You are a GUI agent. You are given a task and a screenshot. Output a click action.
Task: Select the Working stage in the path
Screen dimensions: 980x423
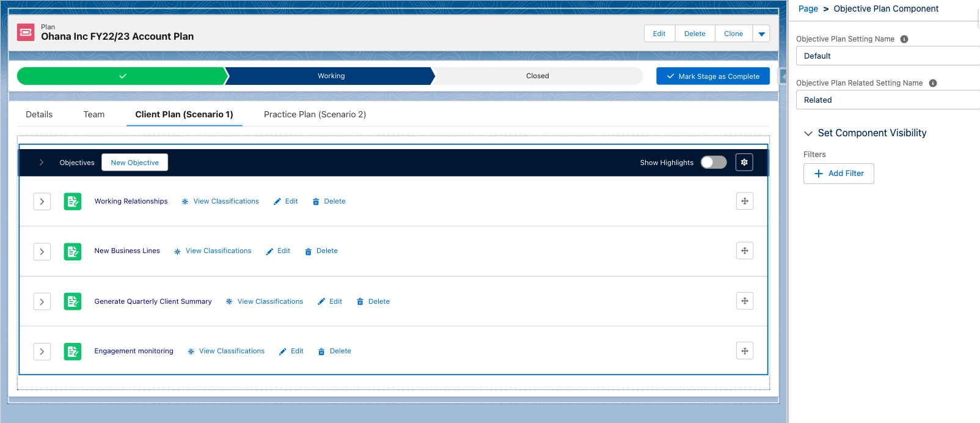pyautogui.click(x=331, y=76)
